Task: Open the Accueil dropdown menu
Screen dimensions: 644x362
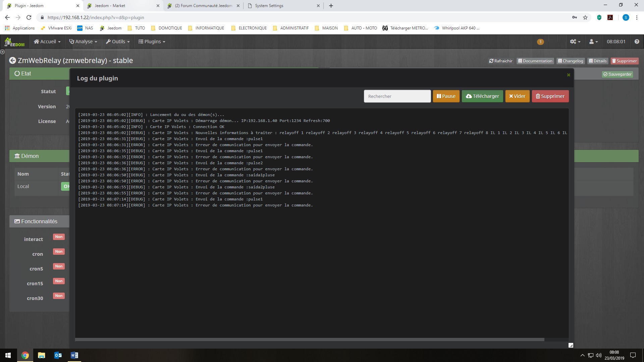Action: 47,42
